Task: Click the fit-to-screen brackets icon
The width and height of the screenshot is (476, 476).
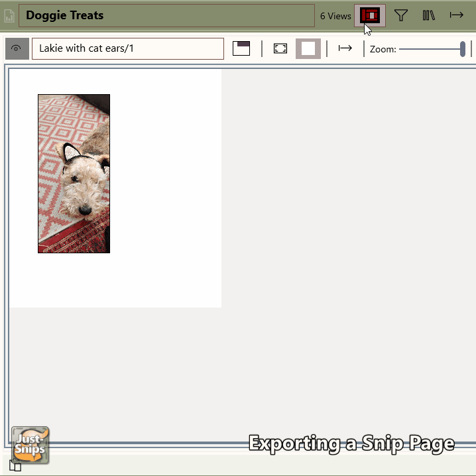Action: (280, 48)
